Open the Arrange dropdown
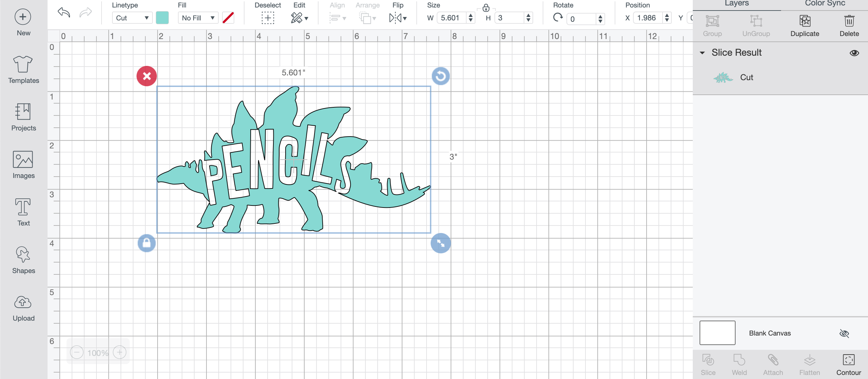This screenshot has height=379, width=868. (367, 18)
